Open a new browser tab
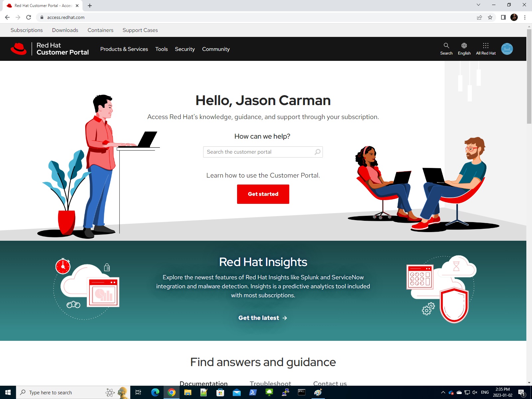Image resolution: width=532 pixels, height=399 pixels. tap(90, 6)
